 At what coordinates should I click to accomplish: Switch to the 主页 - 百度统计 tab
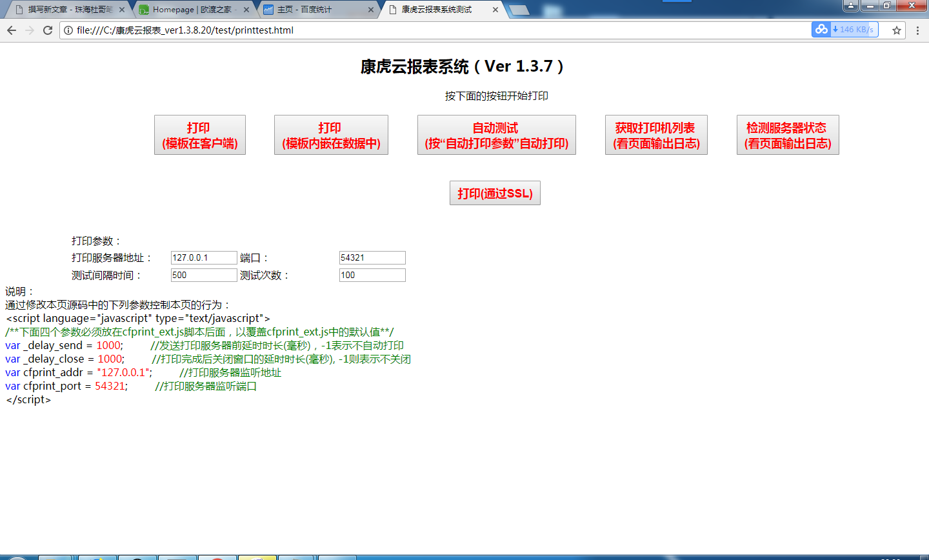317,10
